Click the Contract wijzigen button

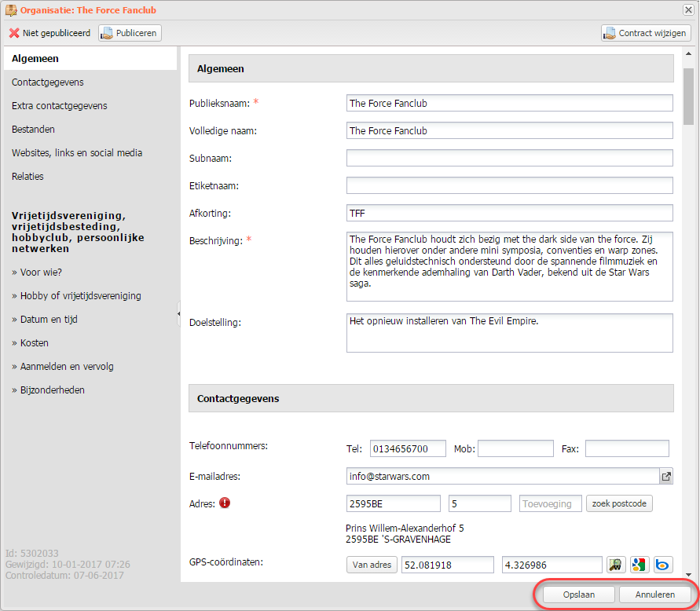click(x=646, y=33)
